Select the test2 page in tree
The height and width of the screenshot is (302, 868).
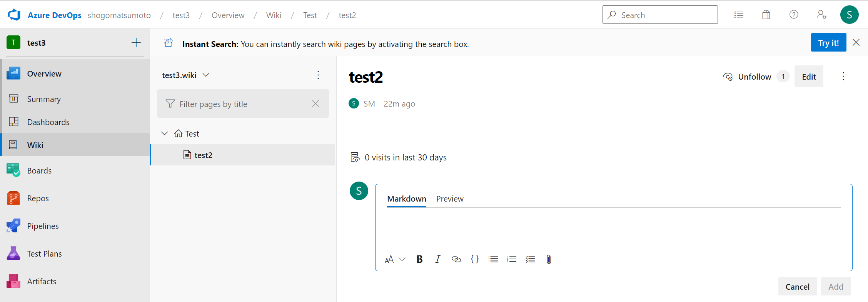click(x=203, y=155)
